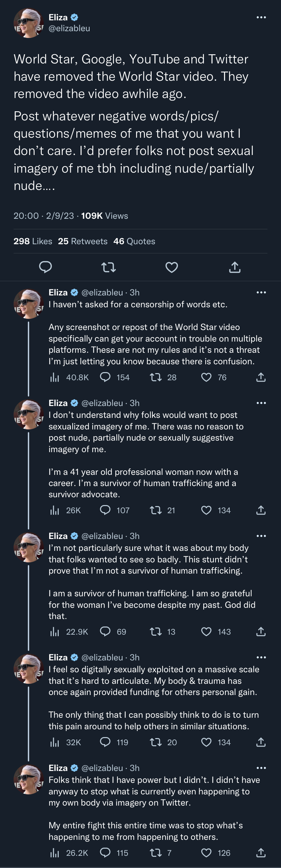View the 46 Quotes
This screenshot has height=868, width=281.
point(134,241)
